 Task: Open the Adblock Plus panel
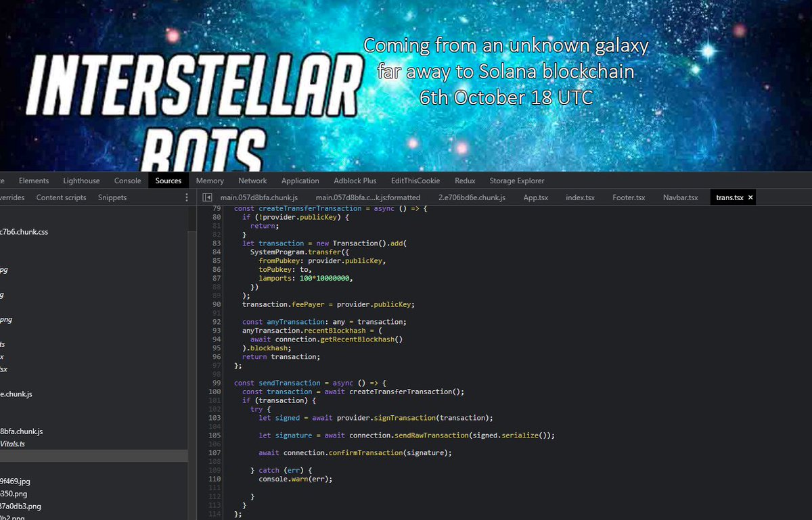(355, 181)
